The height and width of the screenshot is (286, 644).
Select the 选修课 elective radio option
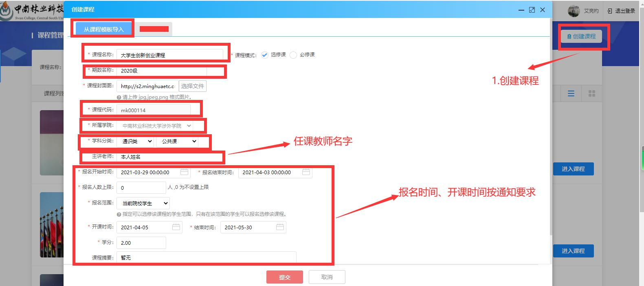point(265,55)
